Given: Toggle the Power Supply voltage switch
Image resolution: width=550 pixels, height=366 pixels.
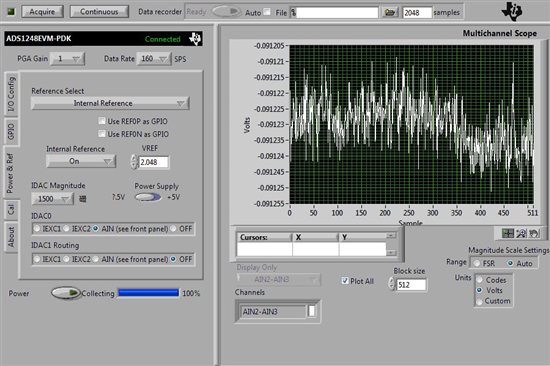Looking at the screenshot, I should [148, 197].
